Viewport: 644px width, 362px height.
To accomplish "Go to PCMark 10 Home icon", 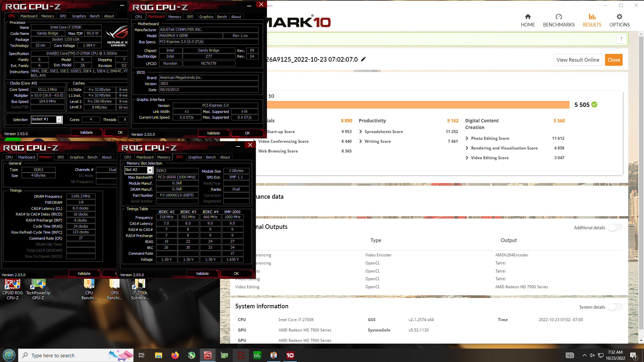I will pos(528,17).
